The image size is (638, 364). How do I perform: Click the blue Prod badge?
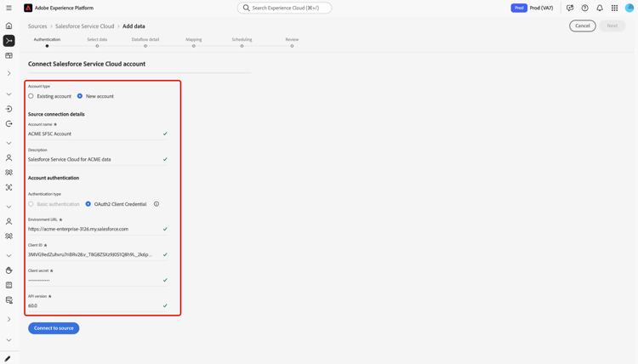[519, 8]
